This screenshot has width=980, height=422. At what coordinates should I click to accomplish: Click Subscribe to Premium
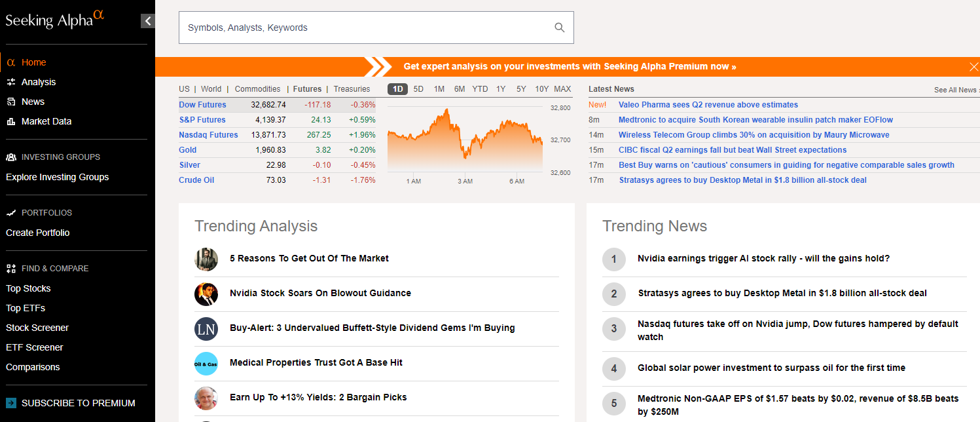79,403
